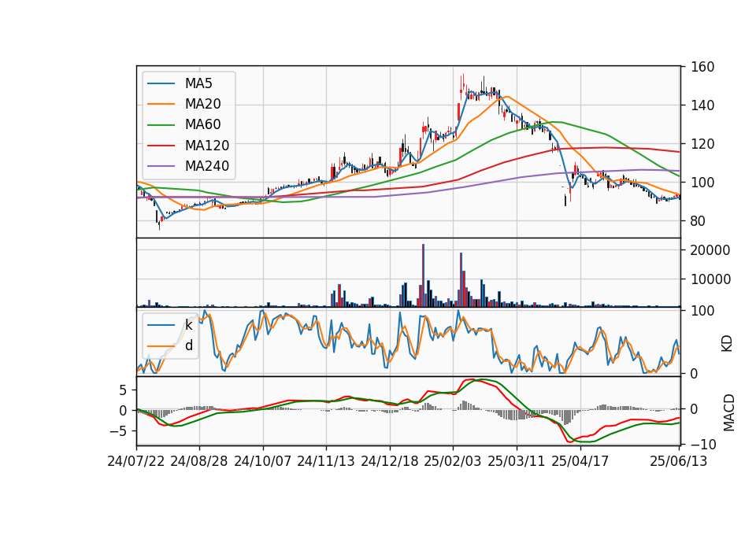The width and height of the screenshot is (756, 543).
Task: Click the MACD left axis value 5
Action: [x=123, y=390]
